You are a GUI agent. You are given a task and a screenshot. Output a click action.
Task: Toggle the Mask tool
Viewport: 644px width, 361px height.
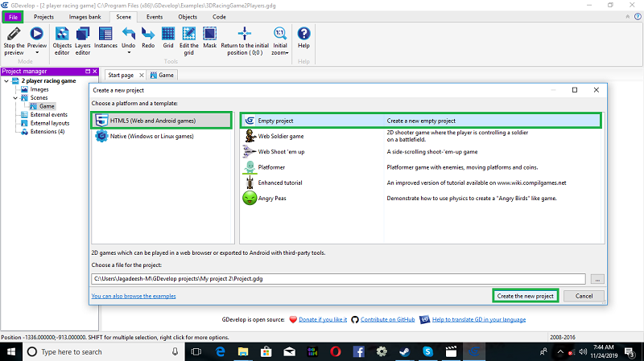click(210, 38)
